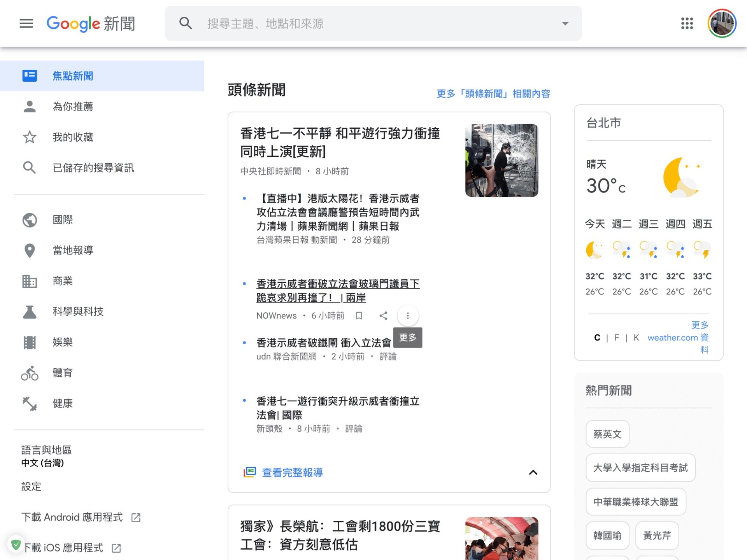Click the 體育 bicycle icon

pyautogui.click(x=30, y=373)
